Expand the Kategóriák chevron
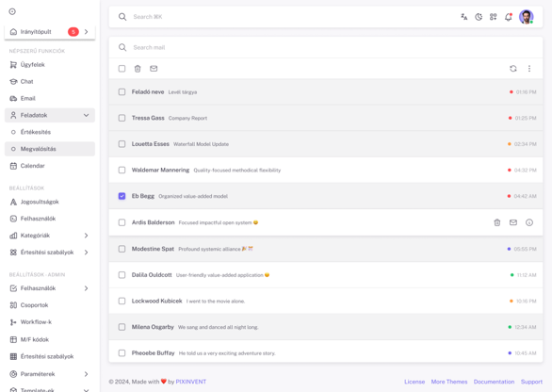 (x=87, y=236)
